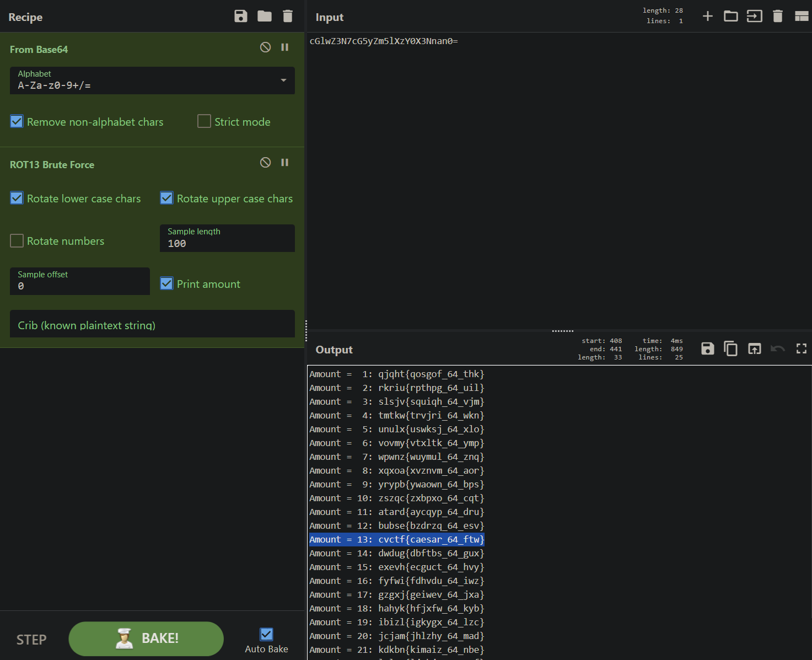Clear the recipe with trash icon
812x660 pixels.
point(288,16)
